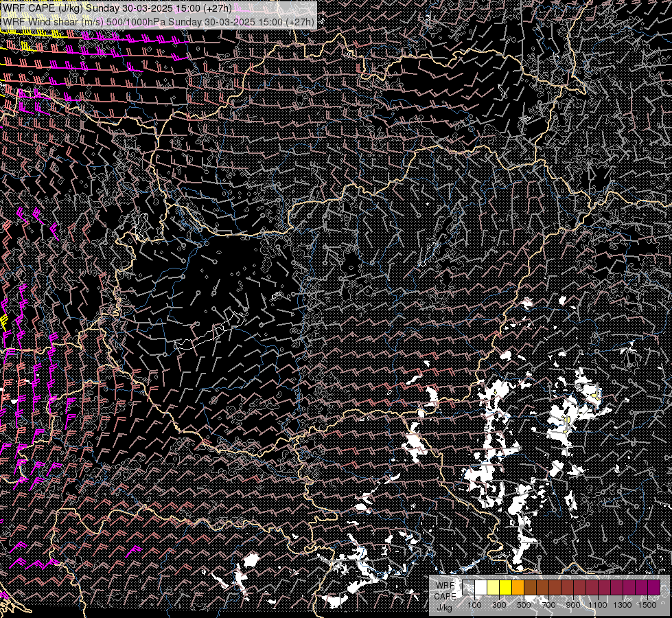Click the J/kg unit label in legend
Screen dimensions: 672x618
click(444, 608)
